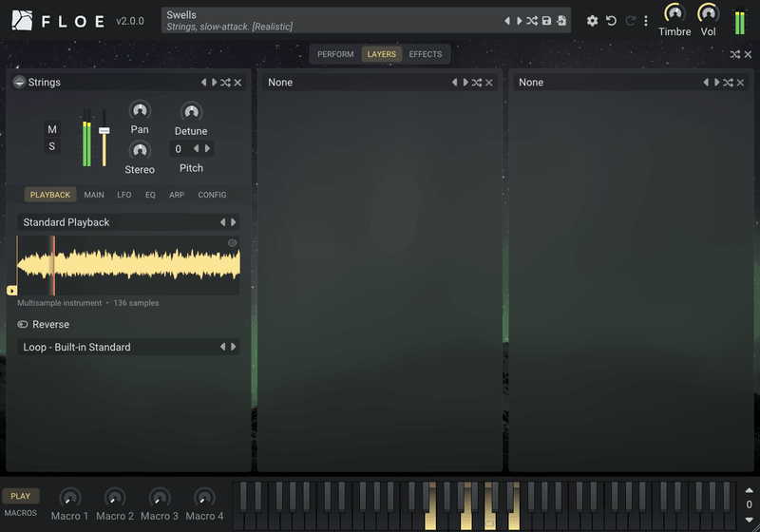The image size is (760, 532).
Task: Click the Stereo knob
Action: pyautogui.click(x=140, y=151)
